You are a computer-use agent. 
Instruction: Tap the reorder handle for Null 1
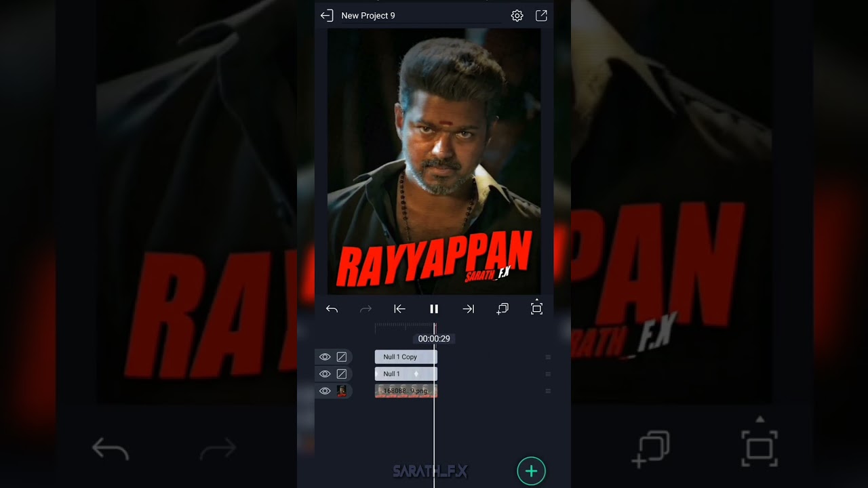tap(548, 374)
